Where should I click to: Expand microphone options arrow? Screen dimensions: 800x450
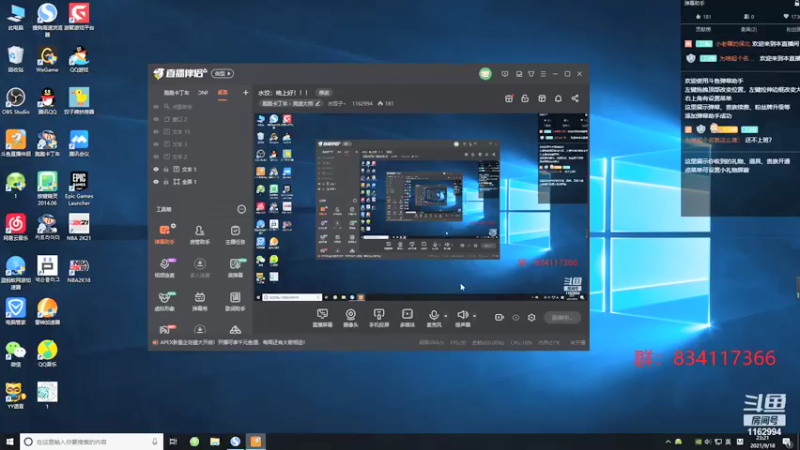pyautogui.click(x=445, y=316)
